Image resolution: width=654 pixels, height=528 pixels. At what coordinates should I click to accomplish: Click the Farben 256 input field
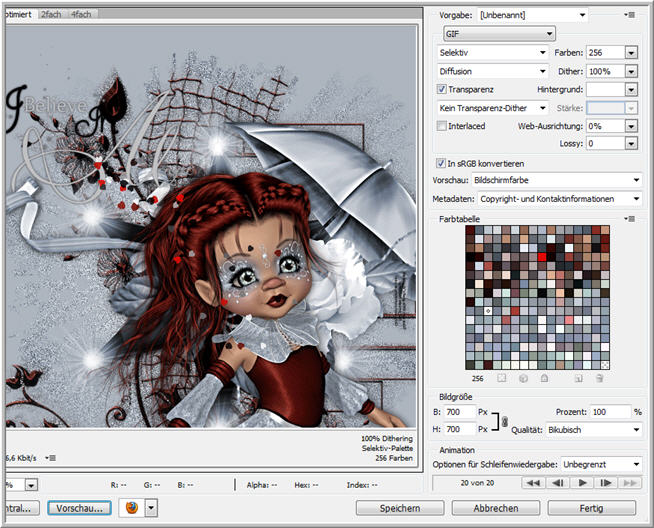(x=605, y=53)
